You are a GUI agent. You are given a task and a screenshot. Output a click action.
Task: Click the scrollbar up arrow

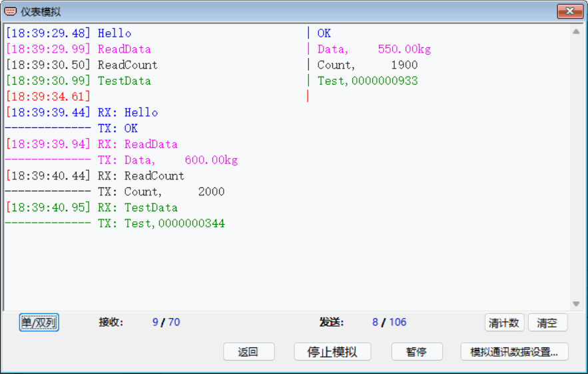(x=577, y=32)
